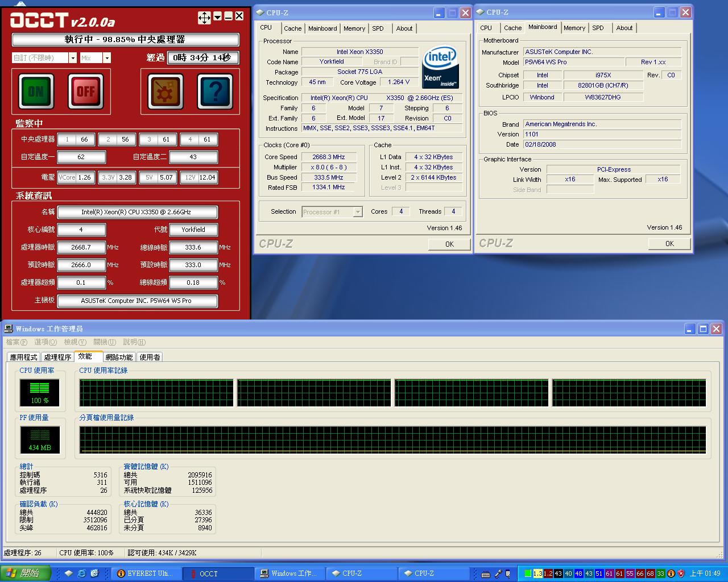Click OCCT CPU name field Xeon X3350

tap(137, 213)
